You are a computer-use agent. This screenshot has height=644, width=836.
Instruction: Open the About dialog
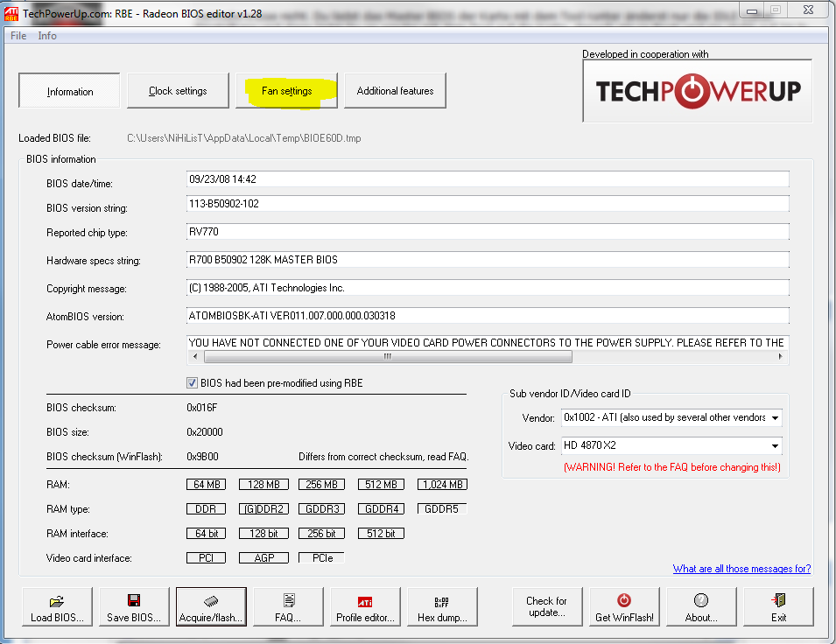pyautogui.click(x=701, y=606)
